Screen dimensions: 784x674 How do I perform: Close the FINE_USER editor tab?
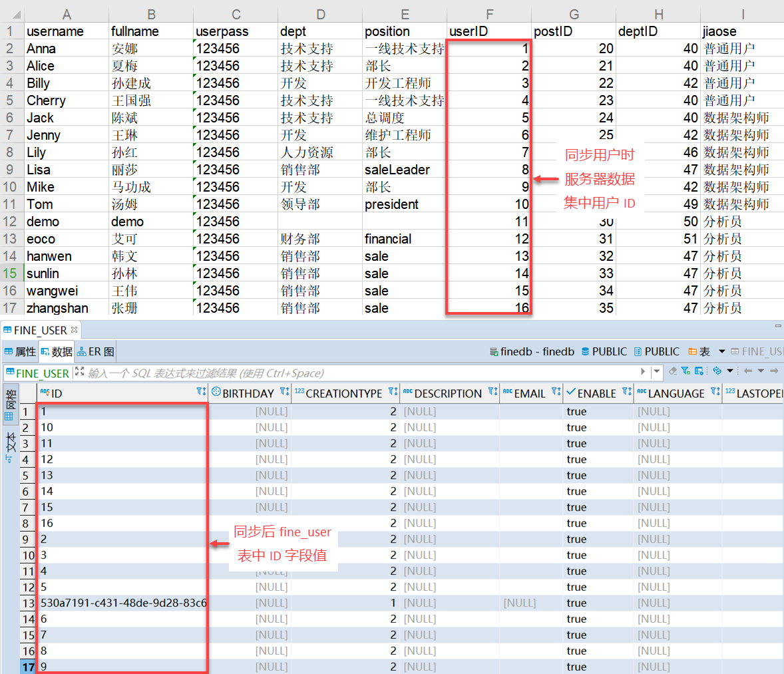click(74, 330)
